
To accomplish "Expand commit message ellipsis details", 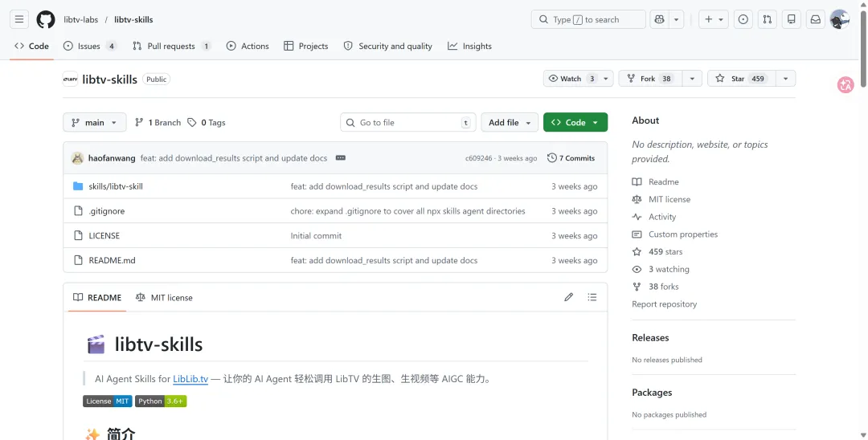I will click(x=341, y=158).
